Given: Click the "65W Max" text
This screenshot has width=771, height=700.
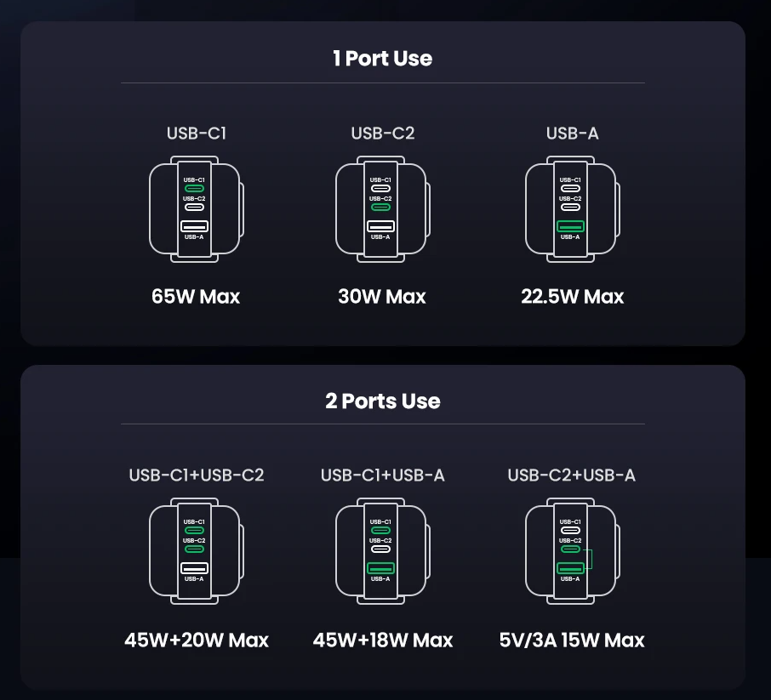Looking at the screenshot, I should tap(196, 297).
